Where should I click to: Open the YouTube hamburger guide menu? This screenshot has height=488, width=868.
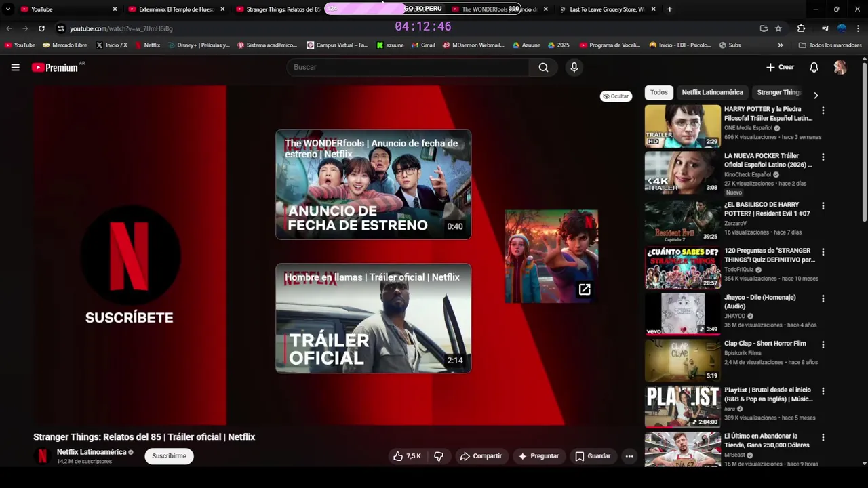[16, 67]
